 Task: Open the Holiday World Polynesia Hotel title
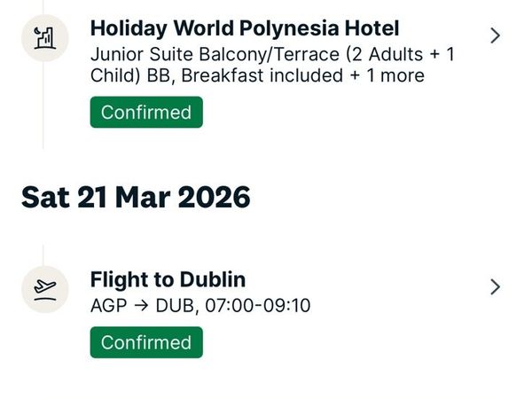[245, 28]
